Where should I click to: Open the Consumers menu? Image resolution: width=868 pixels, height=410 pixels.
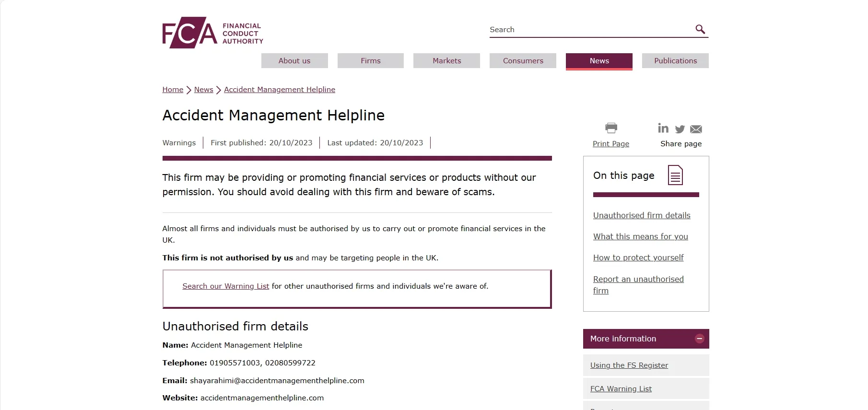[523, 61]
